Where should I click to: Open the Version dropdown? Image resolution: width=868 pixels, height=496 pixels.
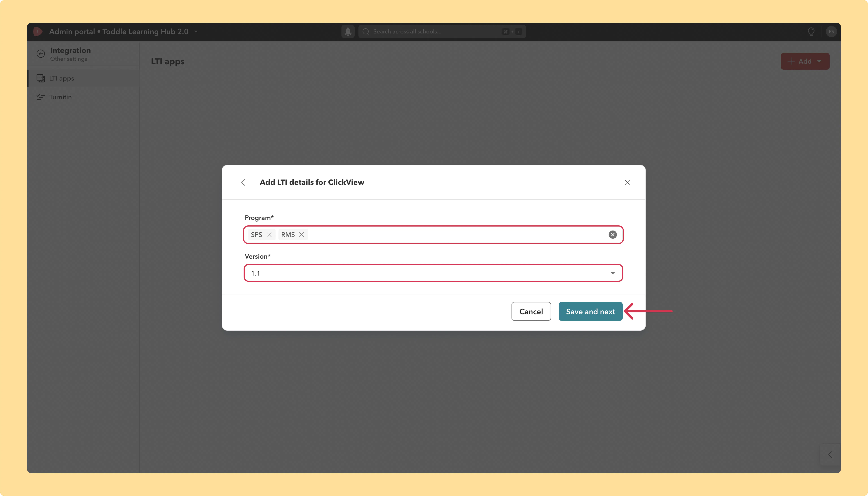[x=433, y=273]
